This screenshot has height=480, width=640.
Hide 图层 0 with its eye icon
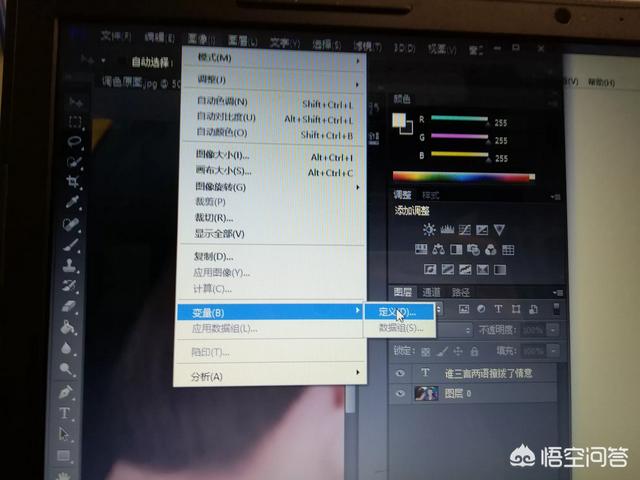(400, 393)
